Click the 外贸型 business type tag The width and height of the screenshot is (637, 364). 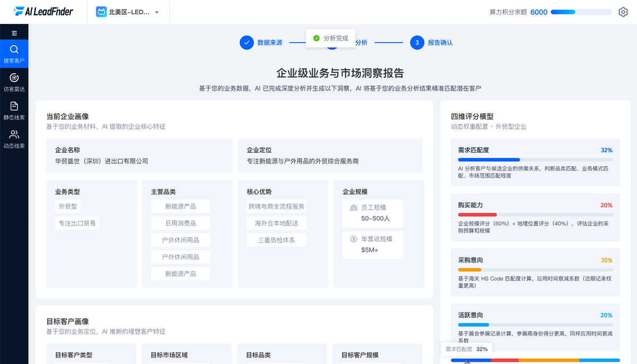click(68, 206)
